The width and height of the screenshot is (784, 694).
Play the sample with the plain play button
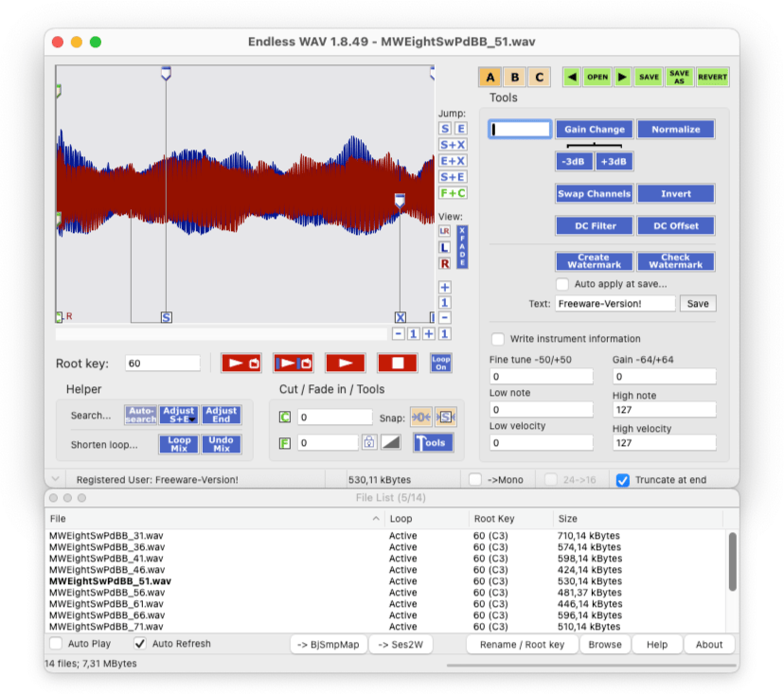click(x=345, y=363)
